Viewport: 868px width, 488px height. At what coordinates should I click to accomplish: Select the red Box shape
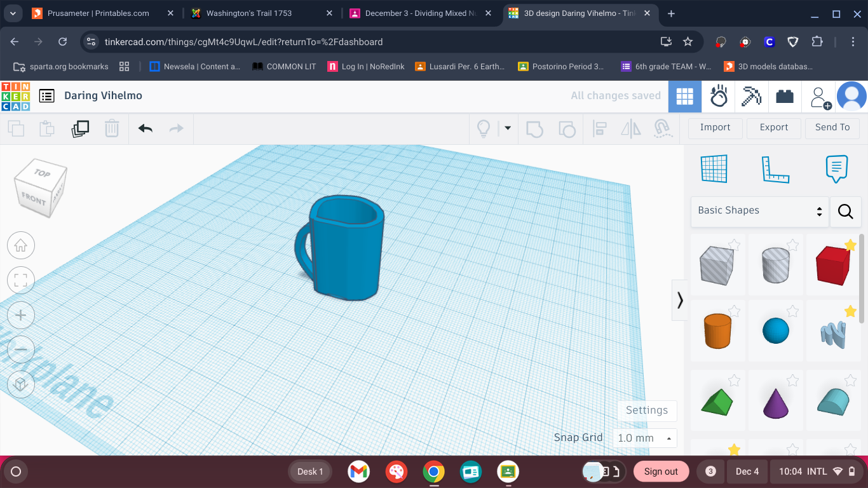[833, 265]
